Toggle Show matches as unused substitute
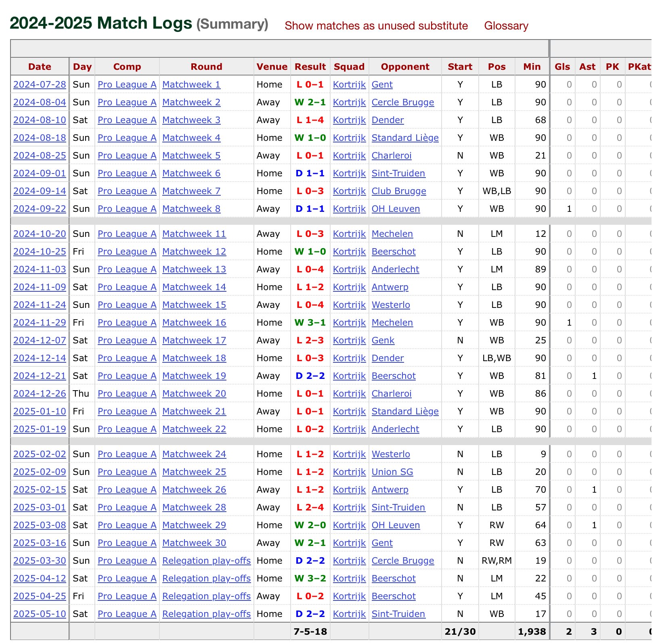Image resolution: width=662 pixels, height=644 pixels. (x=376, y=26)
